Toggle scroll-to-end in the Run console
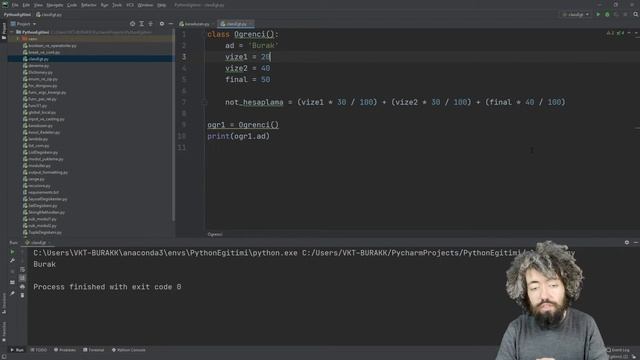This screenshot has height=360, width=640. tap(22, 278)
